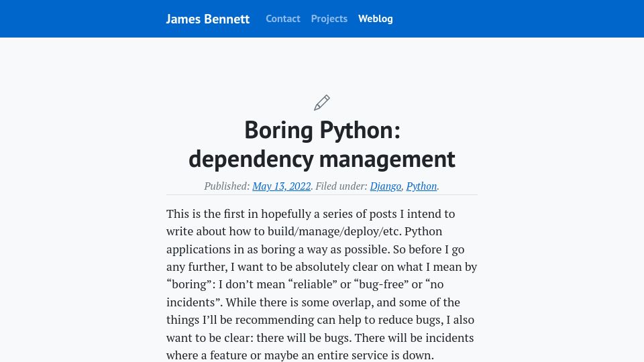Open the Python category link
Screen dimensions: 644x362
[421, 186]
